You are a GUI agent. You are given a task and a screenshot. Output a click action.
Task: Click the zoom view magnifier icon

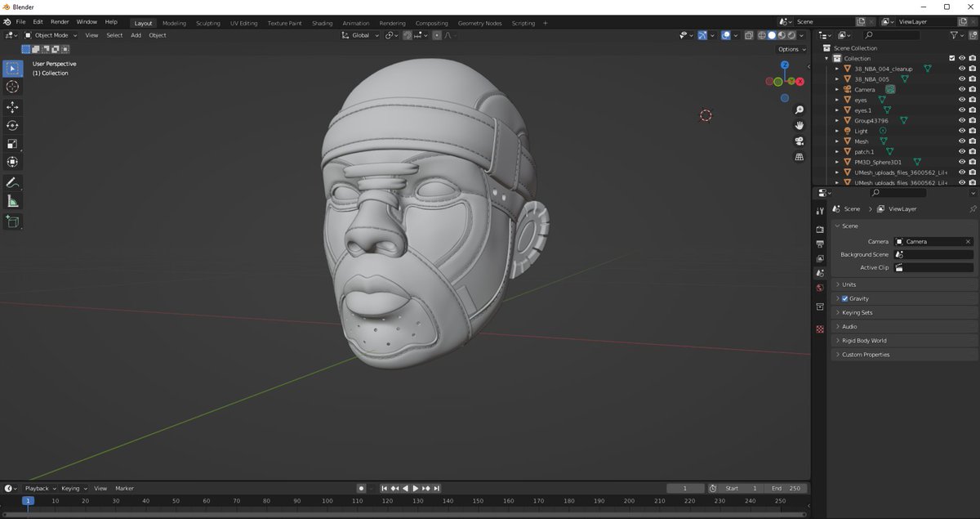pos(799,110)
